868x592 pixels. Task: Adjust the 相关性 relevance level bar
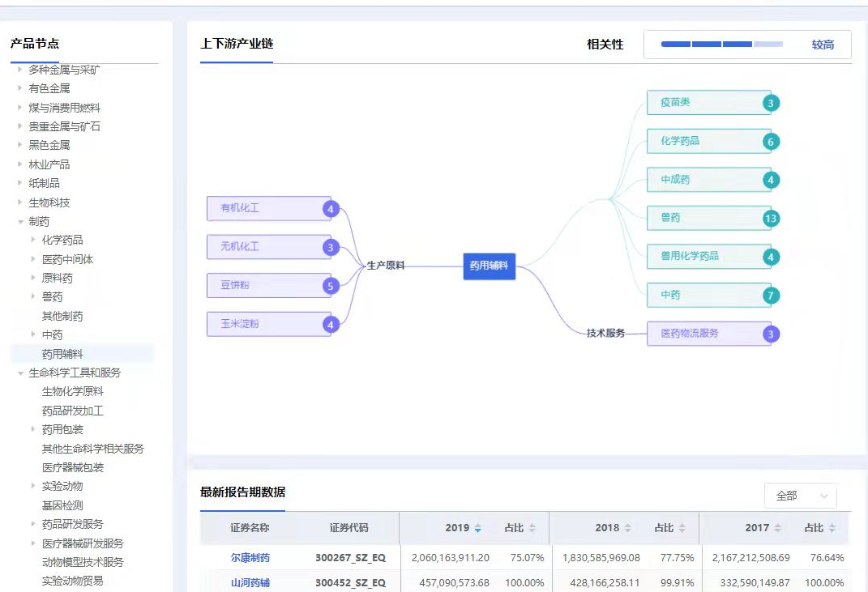(x=721, y=45)
